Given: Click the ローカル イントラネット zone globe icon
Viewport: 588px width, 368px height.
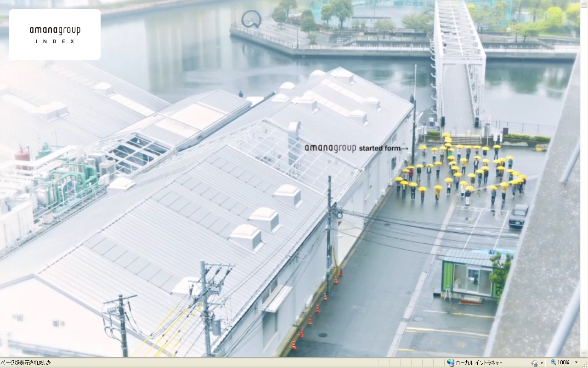Looking at the screenshot, I should click(450, 363).
